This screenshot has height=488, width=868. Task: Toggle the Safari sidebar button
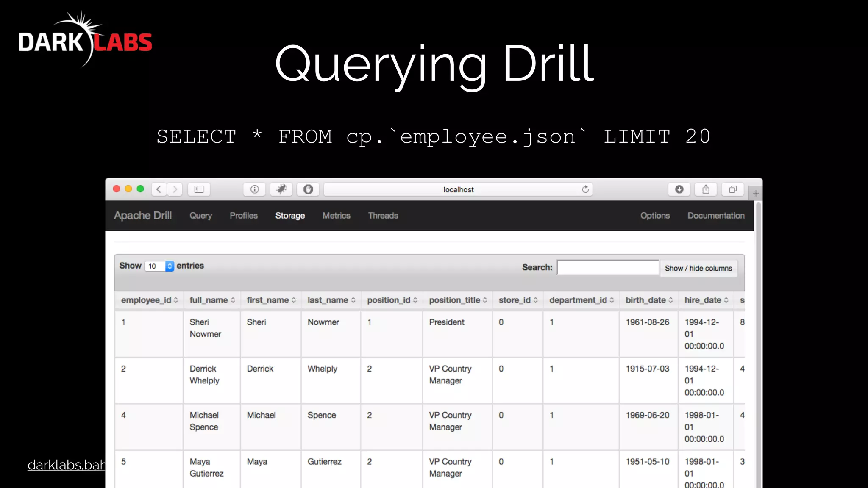(x=199, y=189)
